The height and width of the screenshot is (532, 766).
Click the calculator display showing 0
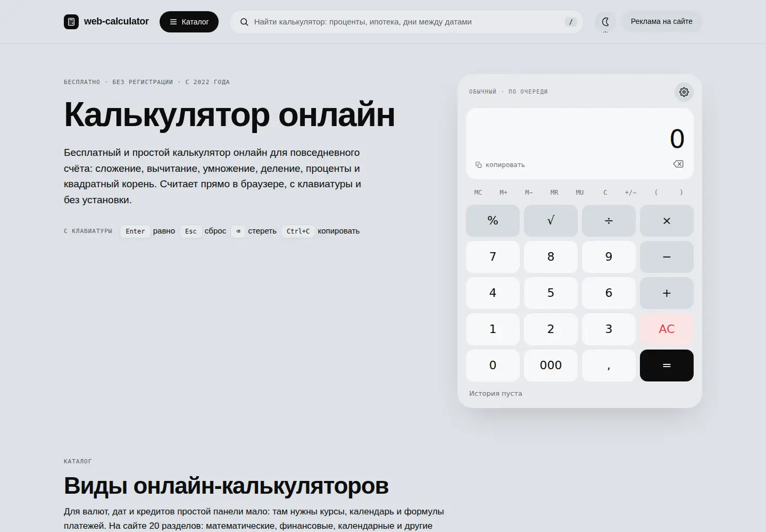pyautogui.click(x=580, y=144)
